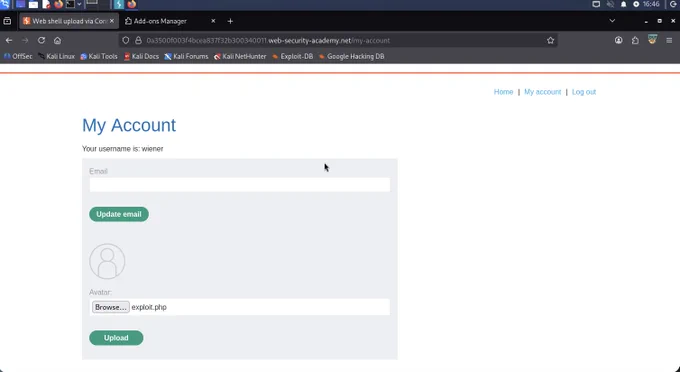Close the Web shell upload tab
The width and height of the screenshot is (680, 372).
pyautogui.click(x=112, y=21)
